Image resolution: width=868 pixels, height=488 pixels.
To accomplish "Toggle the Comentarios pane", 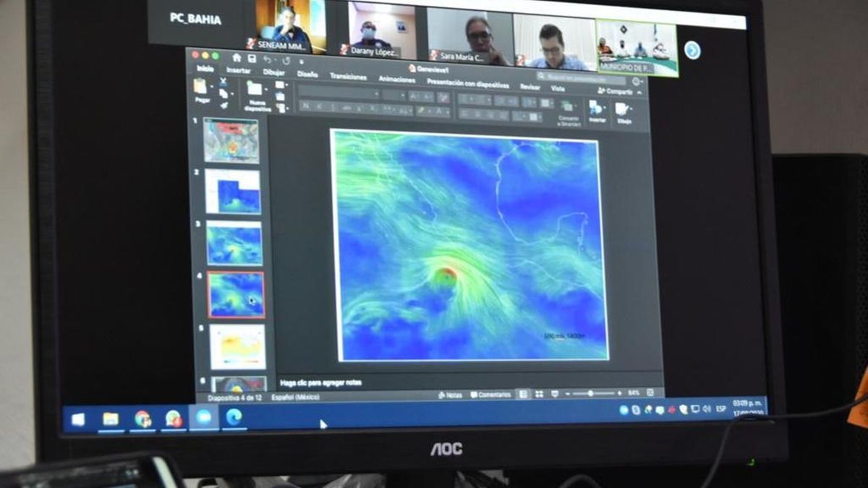I will pos(490,395).
